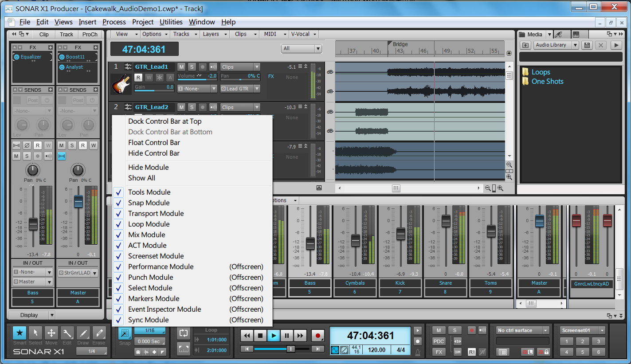Open ACT controller properties list icon
Image resolution: width=631 pixels, height=364 pixels.
click(x=502, y=352)
